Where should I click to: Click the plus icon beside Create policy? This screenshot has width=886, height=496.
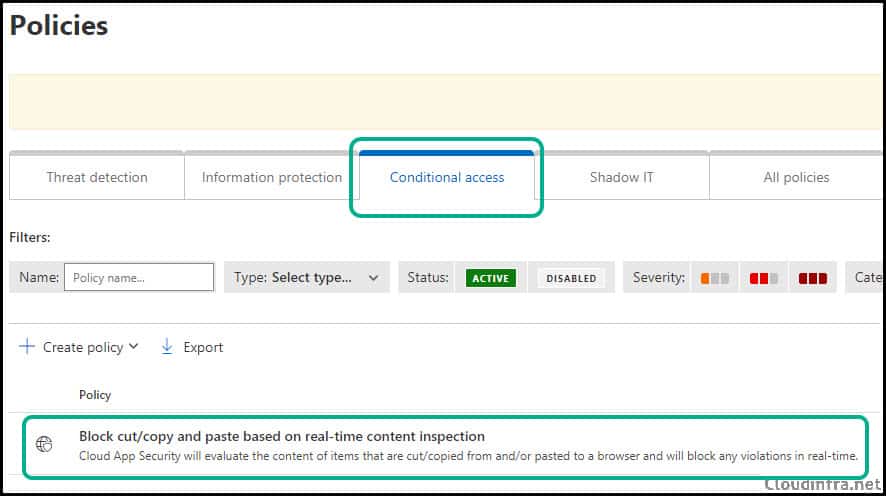27,346
